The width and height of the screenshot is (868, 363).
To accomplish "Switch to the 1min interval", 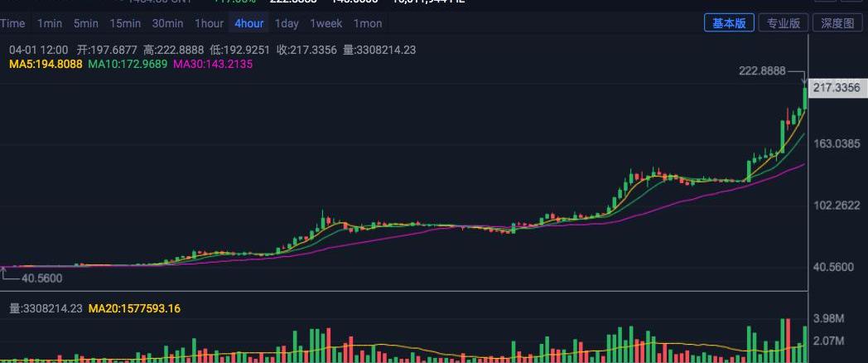I will tap(50, 23).
